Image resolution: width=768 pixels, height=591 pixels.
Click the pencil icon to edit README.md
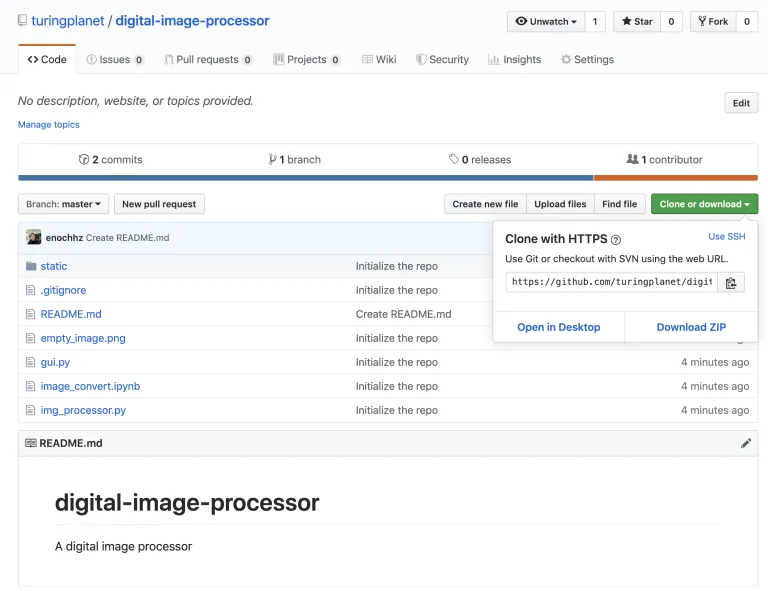(x=745, y=443)
